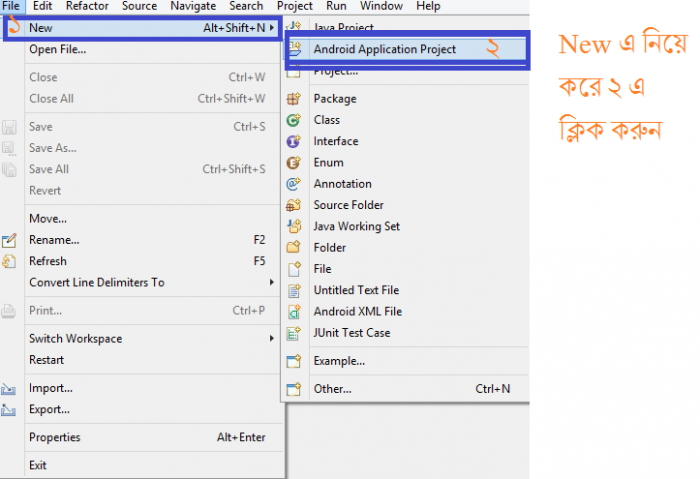Click the Ctrl+Shift+S shortcut text

pos(234,169)
